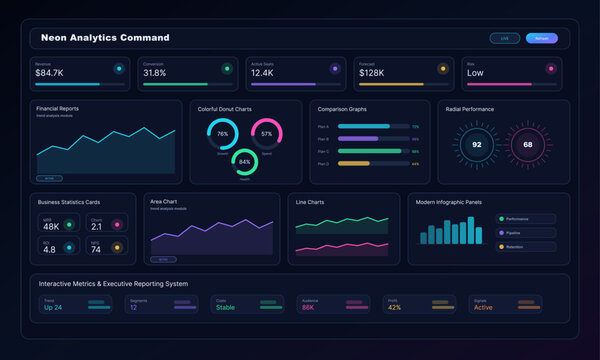Viewport: 600px width, 360px height.
Task: Click the pill button under Financial Reports chart
Action: coord(49,178)
